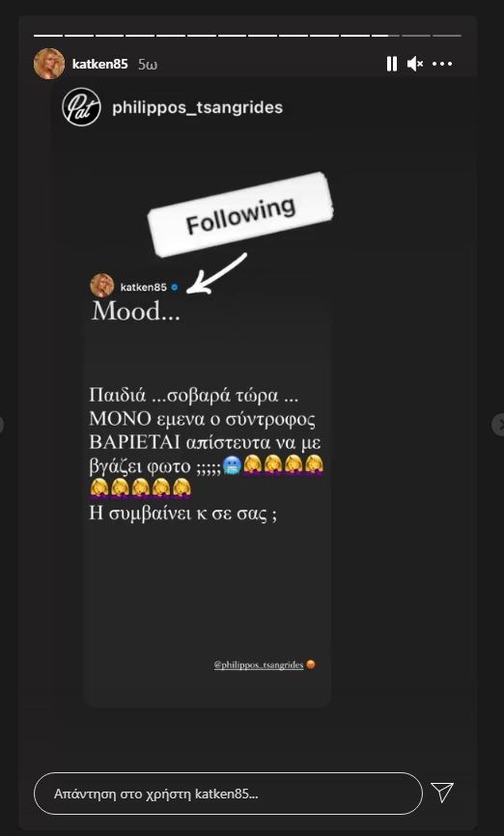Pause the story playback
This screenshot has height=836, width=504.
[391, 64]
